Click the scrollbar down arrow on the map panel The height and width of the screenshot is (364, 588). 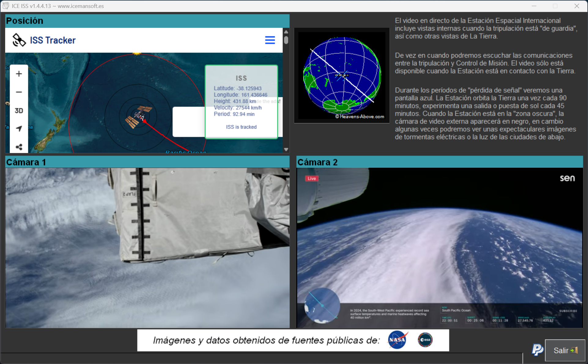tap(286, 149)
